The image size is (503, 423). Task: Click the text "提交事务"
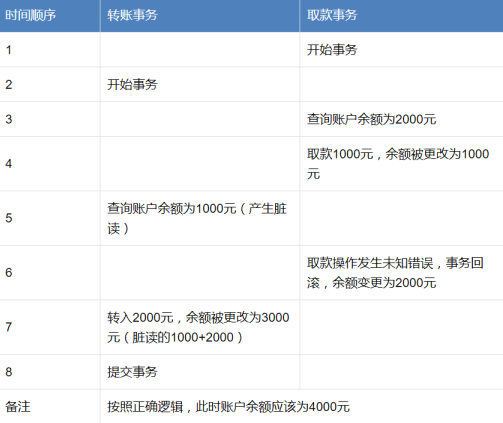(x=132, y=372)
